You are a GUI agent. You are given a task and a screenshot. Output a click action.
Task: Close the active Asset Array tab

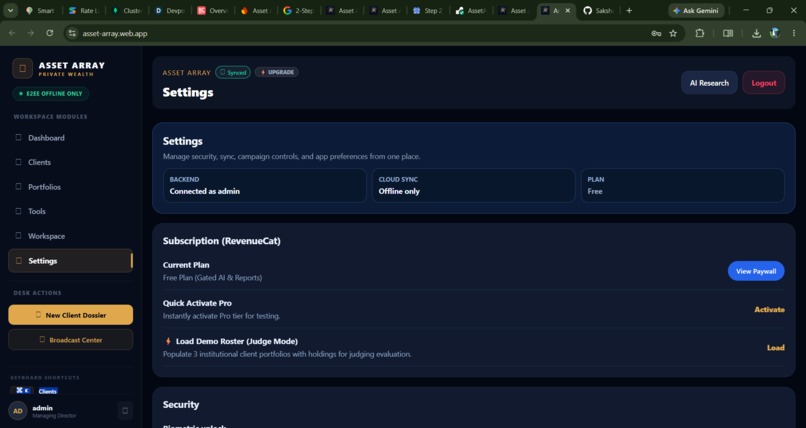(x=567, y=10)
